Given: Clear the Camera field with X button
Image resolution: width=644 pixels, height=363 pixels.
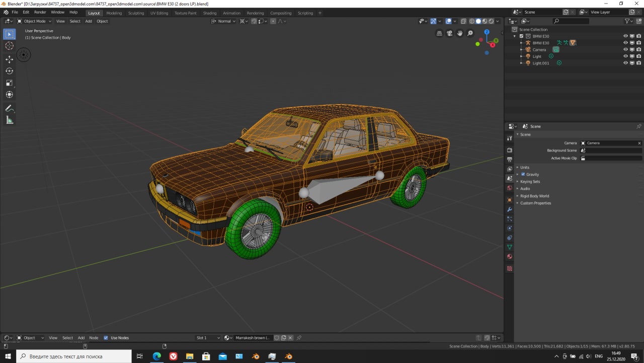Looking at the screenshot, I should pos(639,143).
